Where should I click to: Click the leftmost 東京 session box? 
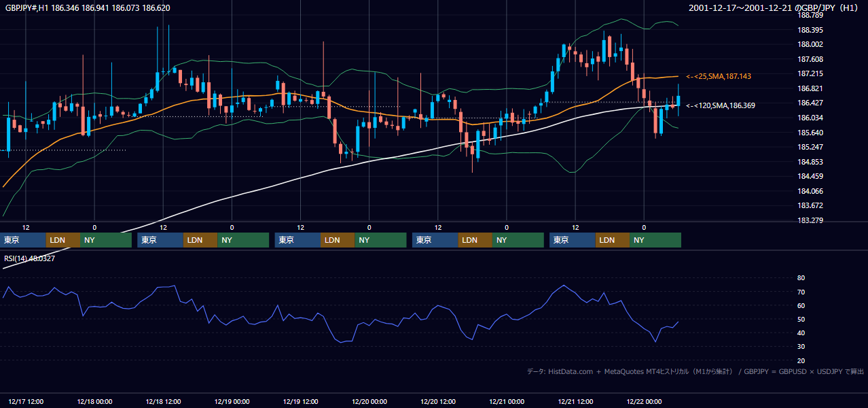point(23,240)
